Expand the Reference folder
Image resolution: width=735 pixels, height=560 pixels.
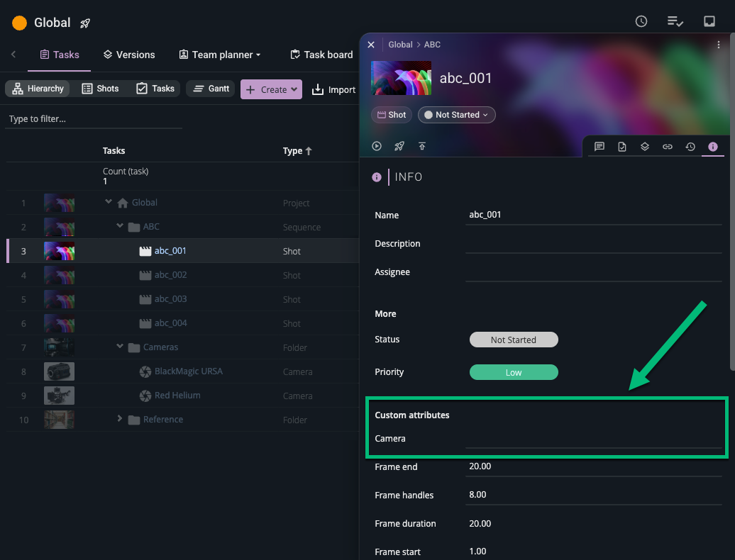click(119, 419)
